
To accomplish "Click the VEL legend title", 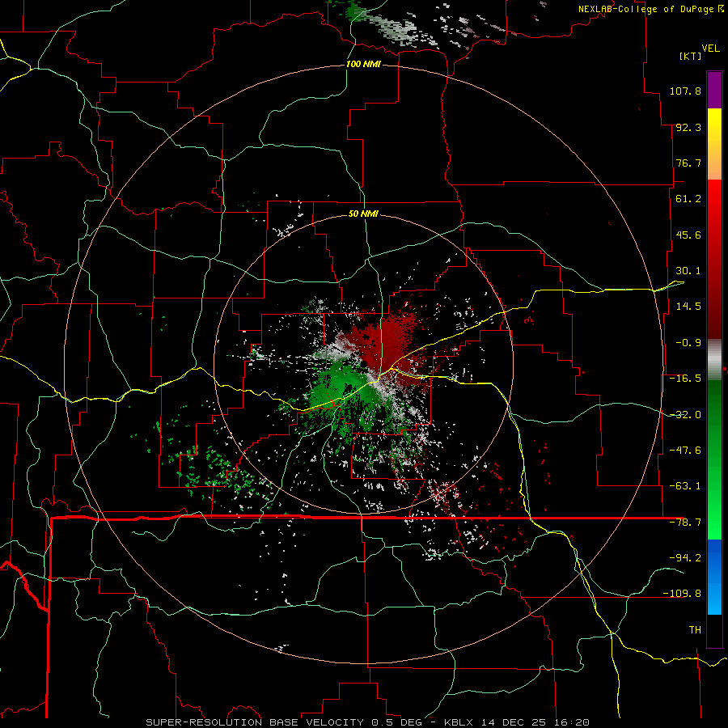I will [x=710, y=49].
